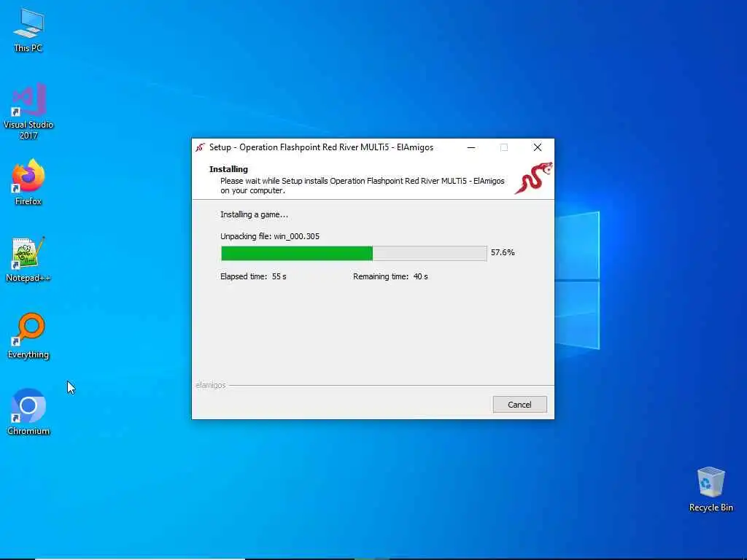Cancel the installation
747x560 pixels.
pos(519,404)
